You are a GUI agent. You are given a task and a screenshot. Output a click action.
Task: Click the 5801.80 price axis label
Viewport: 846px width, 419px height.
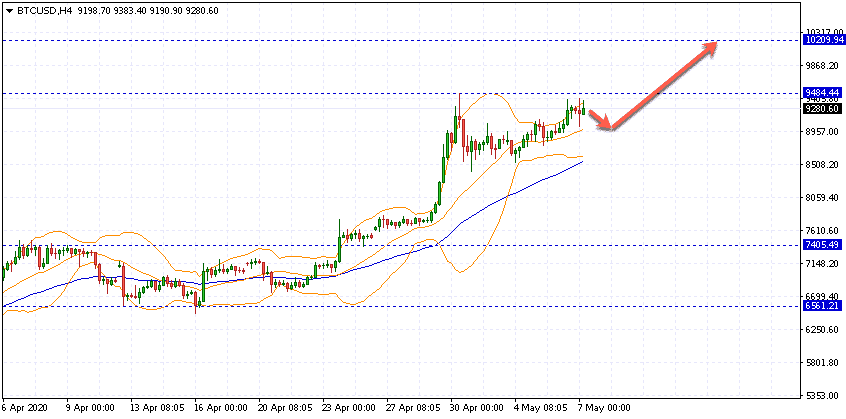(823, 362)
